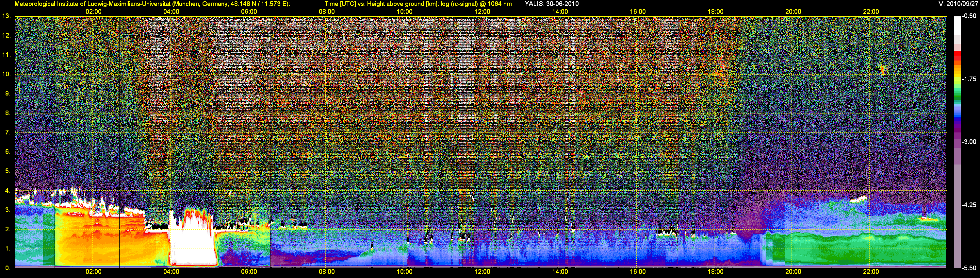
Task: Click the '-0.50' color scale value
Action: click(x=969, y=16)
